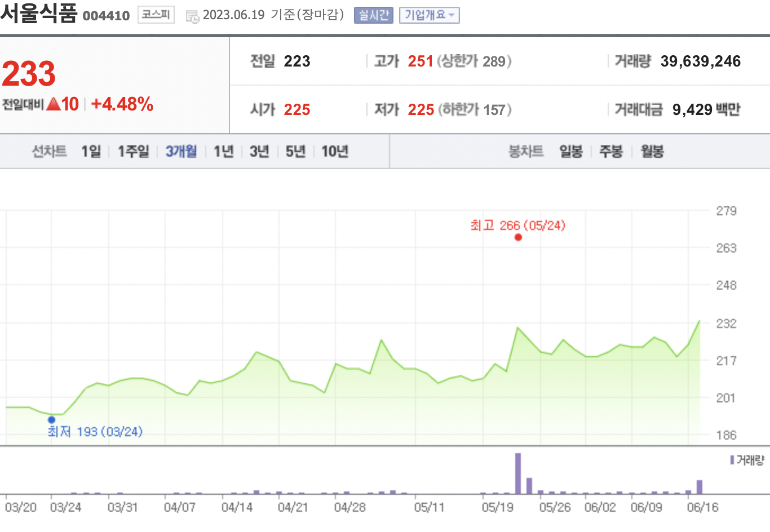Click the 05/11 date axis label

point(430,507)
